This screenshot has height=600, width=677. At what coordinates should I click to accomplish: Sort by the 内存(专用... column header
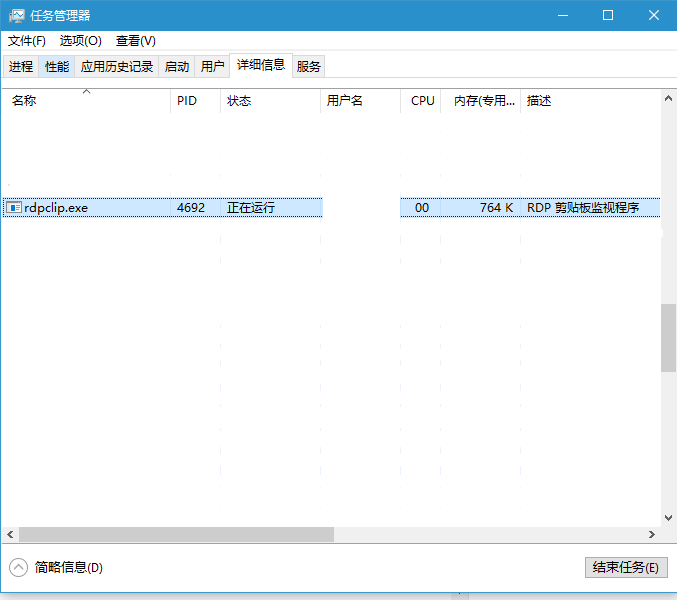click(x=481, y=101)
